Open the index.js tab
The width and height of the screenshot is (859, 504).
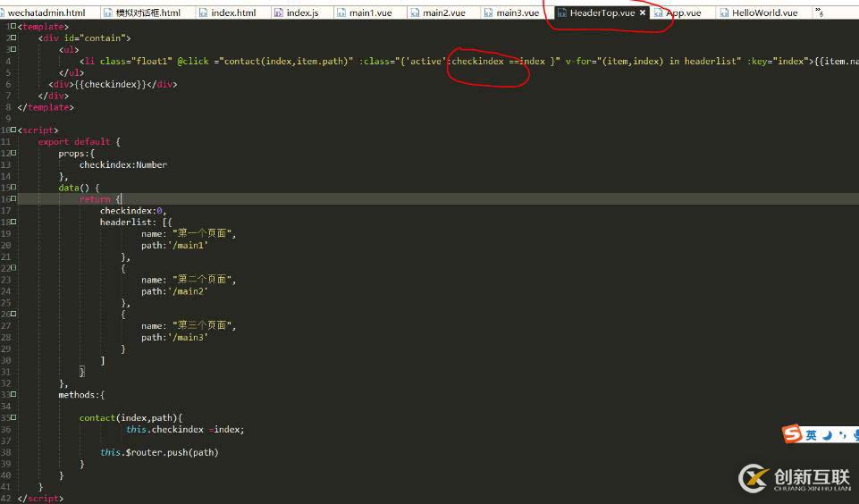coord(301,13)
